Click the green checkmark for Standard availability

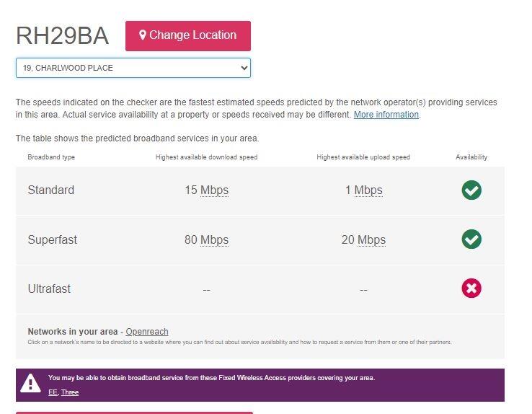471,190
